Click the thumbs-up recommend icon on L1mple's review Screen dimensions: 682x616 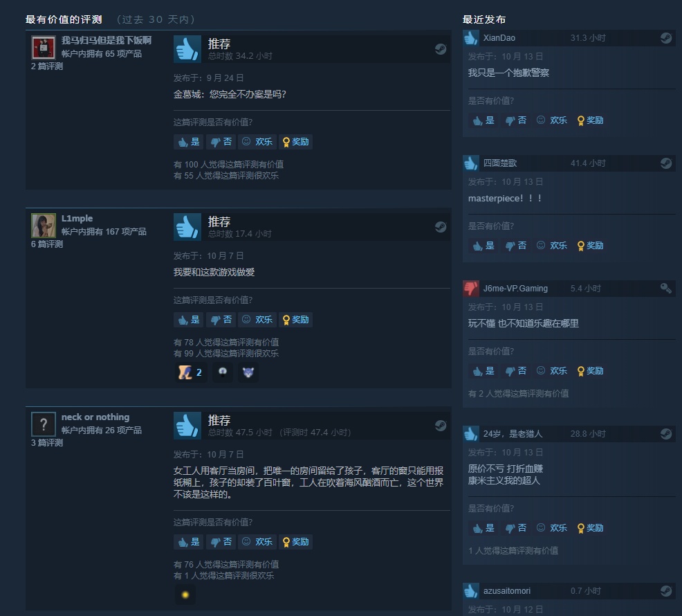pos(187,227)
